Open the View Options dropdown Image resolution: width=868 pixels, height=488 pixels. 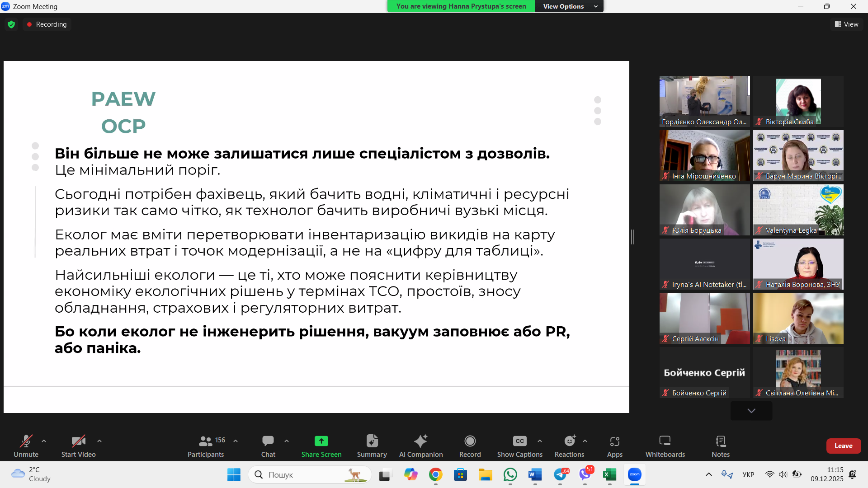(569, 6)
